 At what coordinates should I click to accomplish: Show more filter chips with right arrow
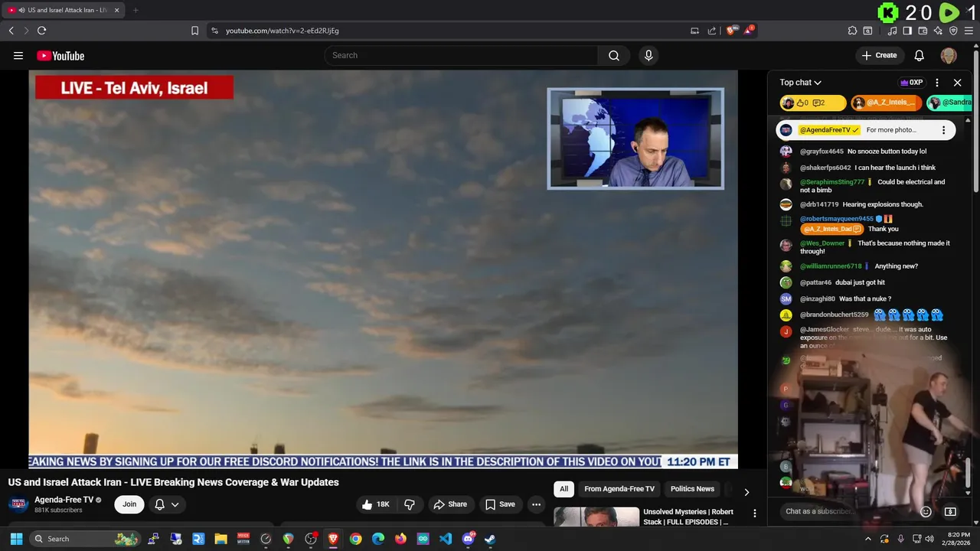click(746, 492)
